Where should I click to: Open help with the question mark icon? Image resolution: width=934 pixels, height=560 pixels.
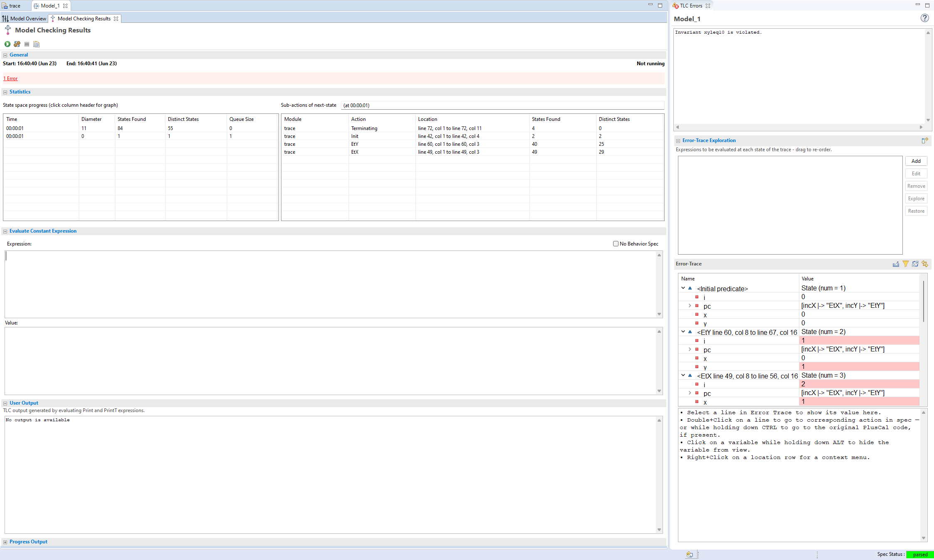click(x=924, y=18)
